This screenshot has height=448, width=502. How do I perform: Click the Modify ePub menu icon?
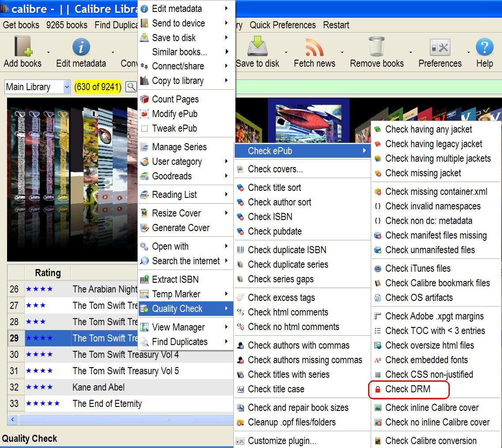click(145, 114)
